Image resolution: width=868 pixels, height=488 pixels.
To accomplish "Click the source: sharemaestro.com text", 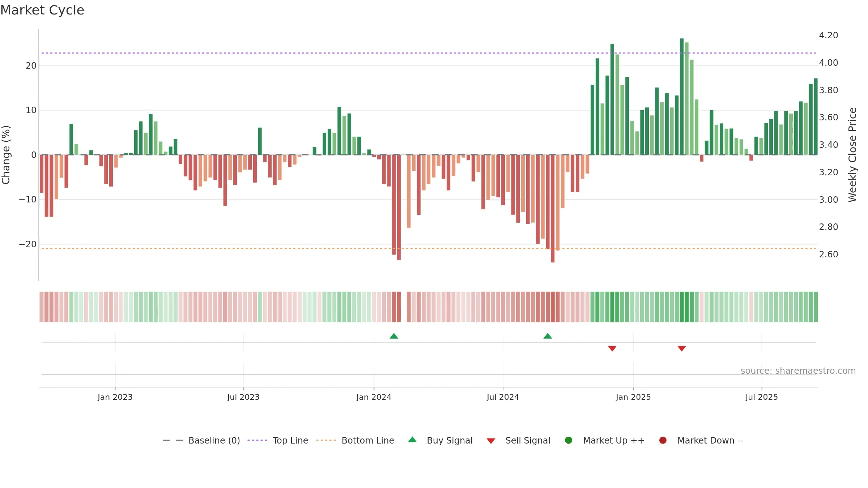I will click(x=798, y=371).
